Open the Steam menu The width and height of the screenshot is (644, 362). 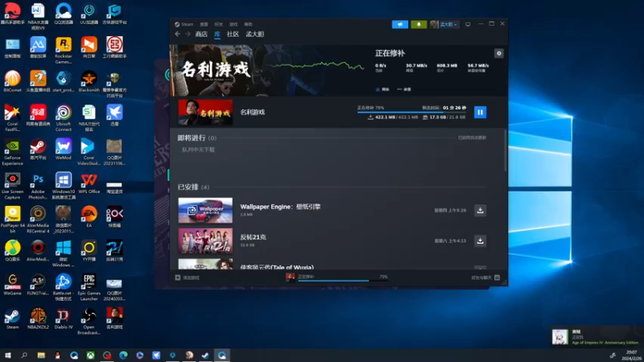click(x=184, y=24)
